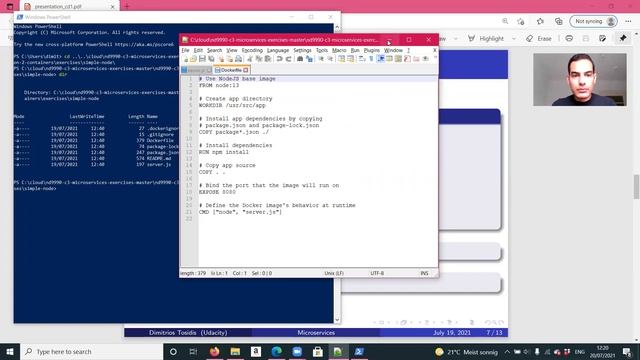640x360 pixels.
Task: Click the Print icon in Notepad++ toolbar
Action: click(x=238, y=59)
